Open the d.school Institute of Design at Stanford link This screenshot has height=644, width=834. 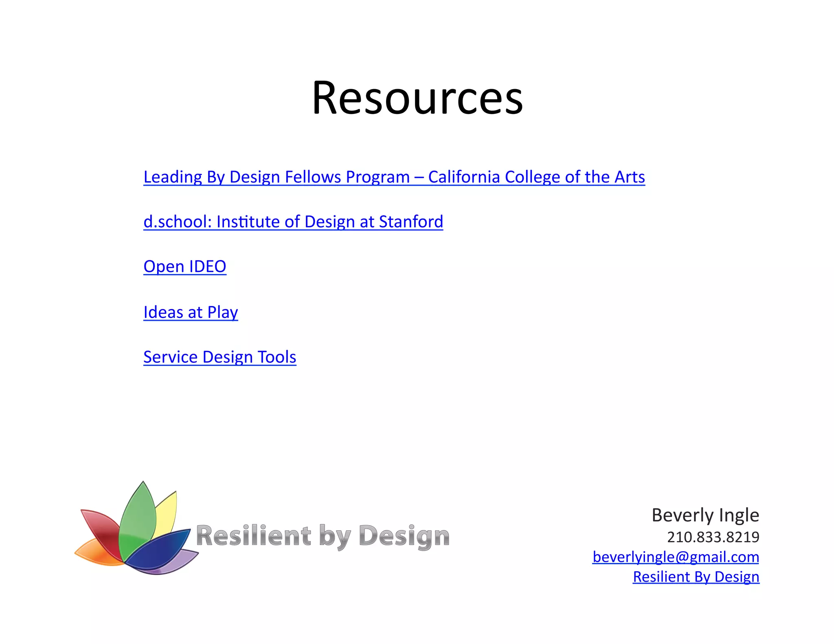click(x=293, y=222)
